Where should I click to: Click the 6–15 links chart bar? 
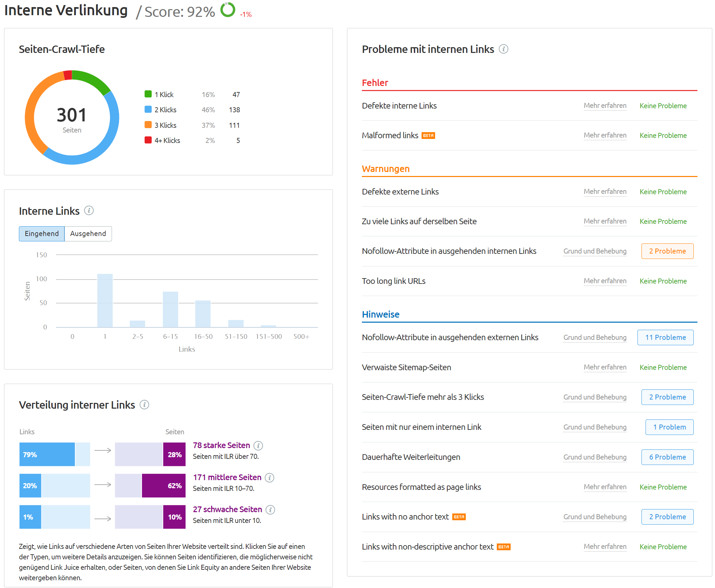170,310
